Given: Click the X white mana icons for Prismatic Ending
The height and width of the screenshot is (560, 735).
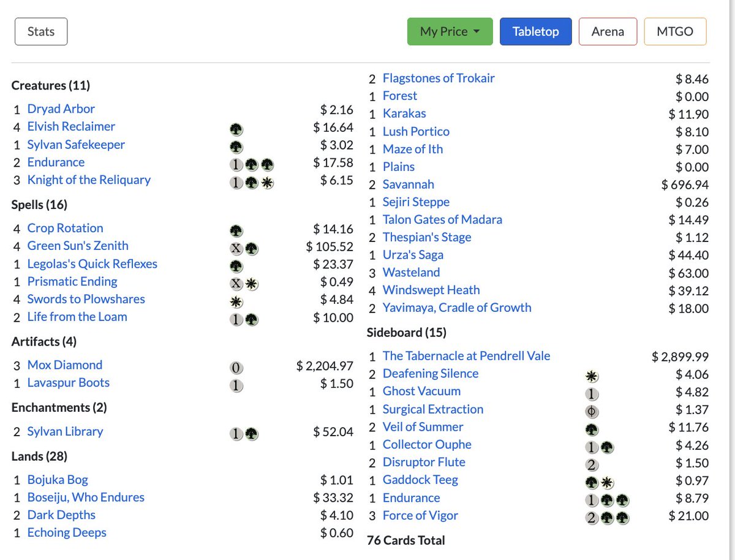Looking at the screenshot, I should (244, 284).
